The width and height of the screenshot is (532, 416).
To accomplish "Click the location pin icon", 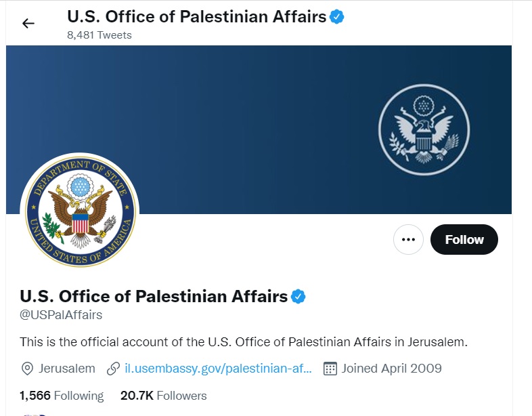I will tap(28, 369).
